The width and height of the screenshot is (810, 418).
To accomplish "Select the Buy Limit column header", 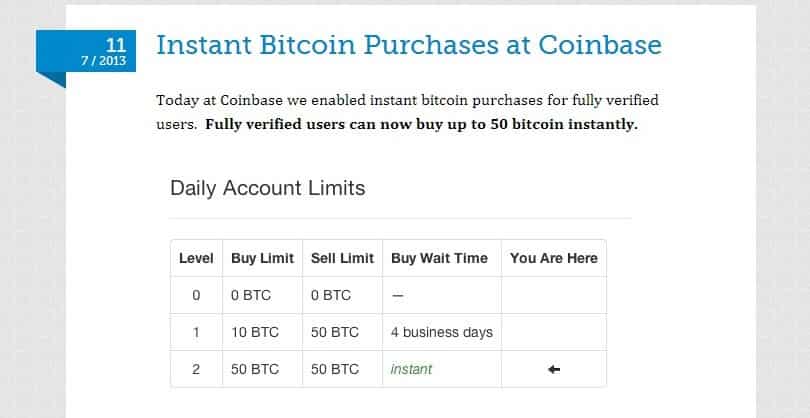I will pyautogui.click(x=262, y=258).
